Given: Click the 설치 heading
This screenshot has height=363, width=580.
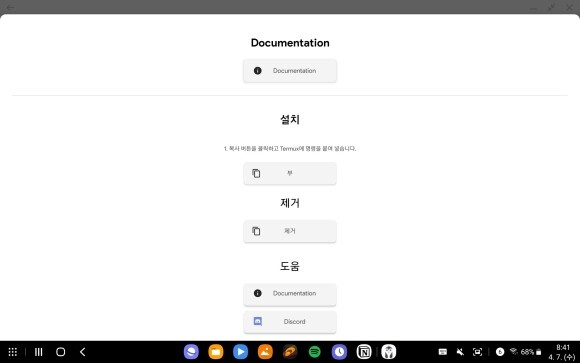Looking at the screenshot, I should pos(290,119).
